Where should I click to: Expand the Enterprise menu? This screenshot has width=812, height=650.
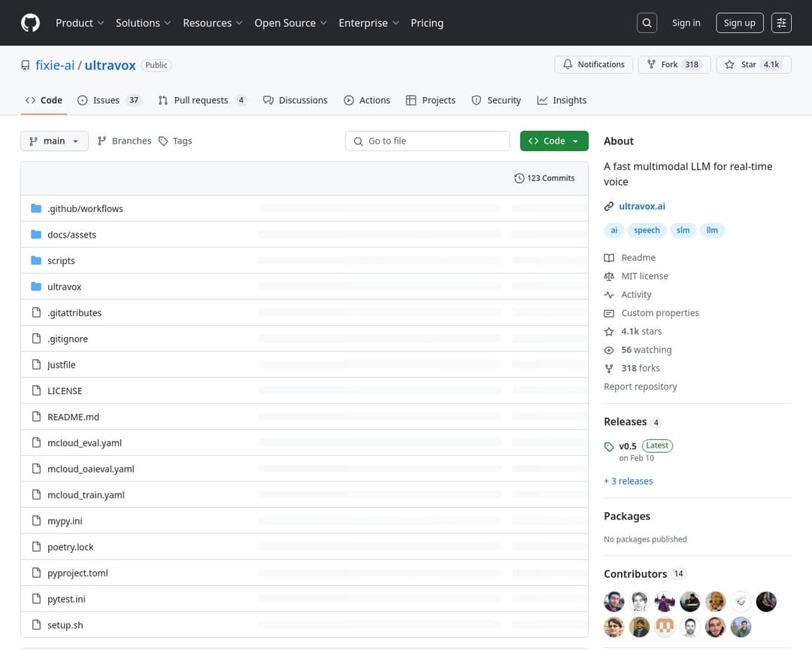(368, 23)
